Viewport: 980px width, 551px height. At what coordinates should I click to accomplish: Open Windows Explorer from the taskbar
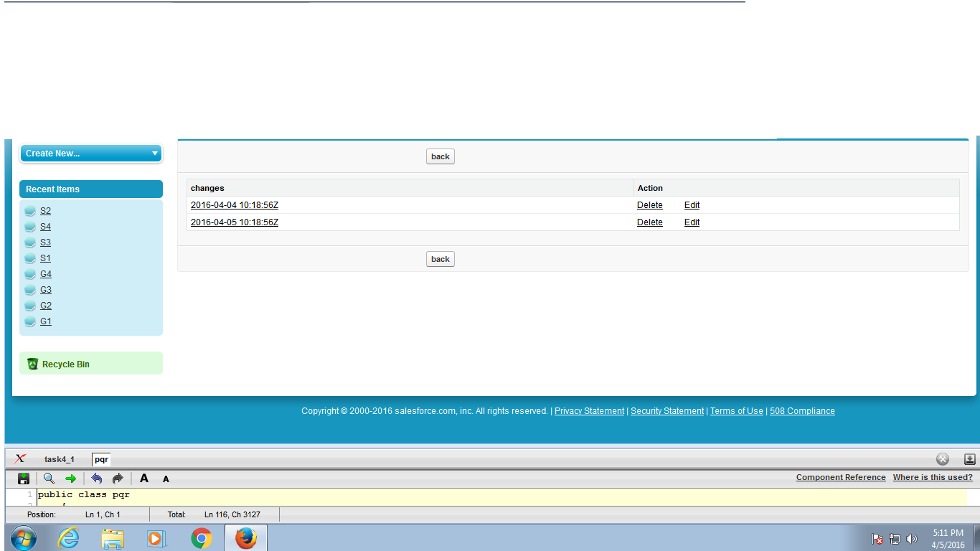pos(113,538)
